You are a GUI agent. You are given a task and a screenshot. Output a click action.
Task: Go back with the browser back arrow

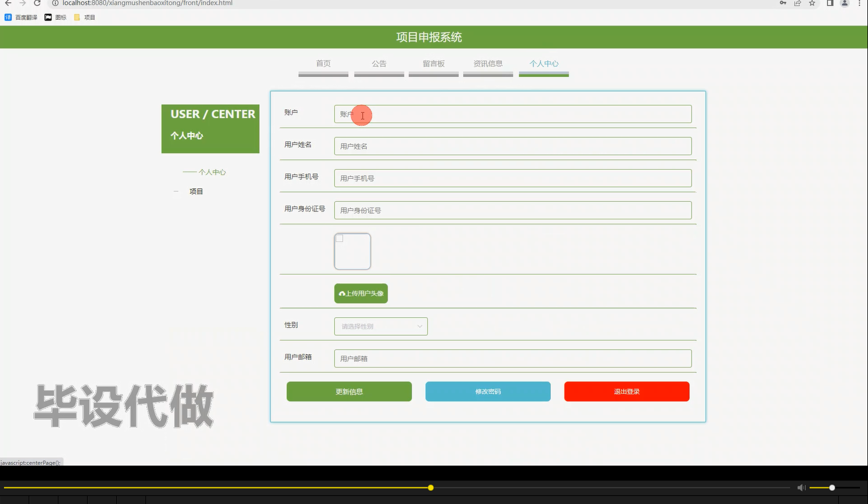tap(8, 3)
